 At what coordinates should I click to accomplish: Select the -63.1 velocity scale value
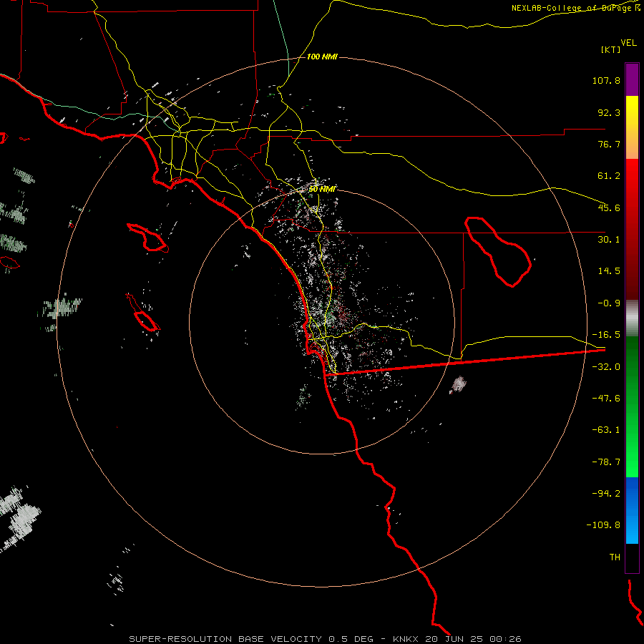pyautogui.click(x=606, y=430)
